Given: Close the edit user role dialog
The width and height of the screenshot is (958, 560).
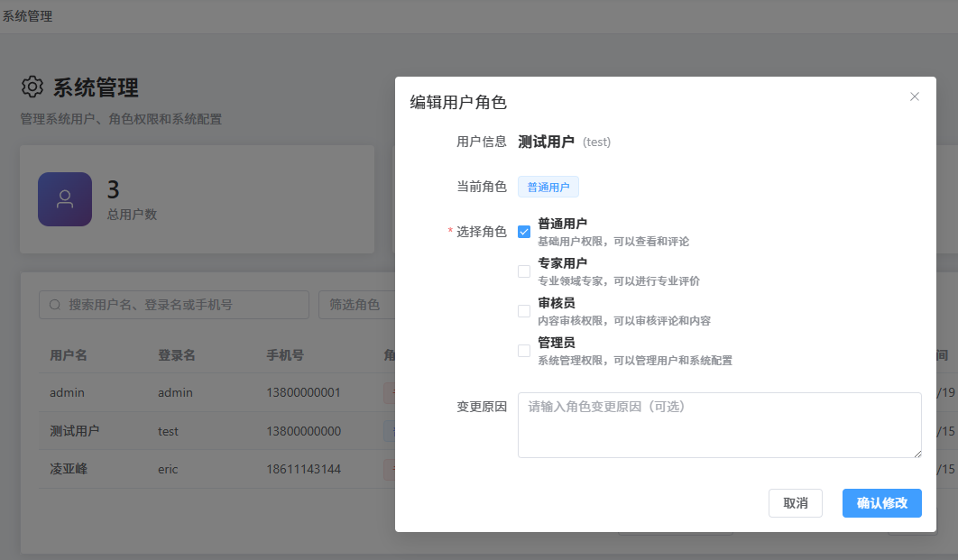Looking at the screenshot, I should 914,96.
